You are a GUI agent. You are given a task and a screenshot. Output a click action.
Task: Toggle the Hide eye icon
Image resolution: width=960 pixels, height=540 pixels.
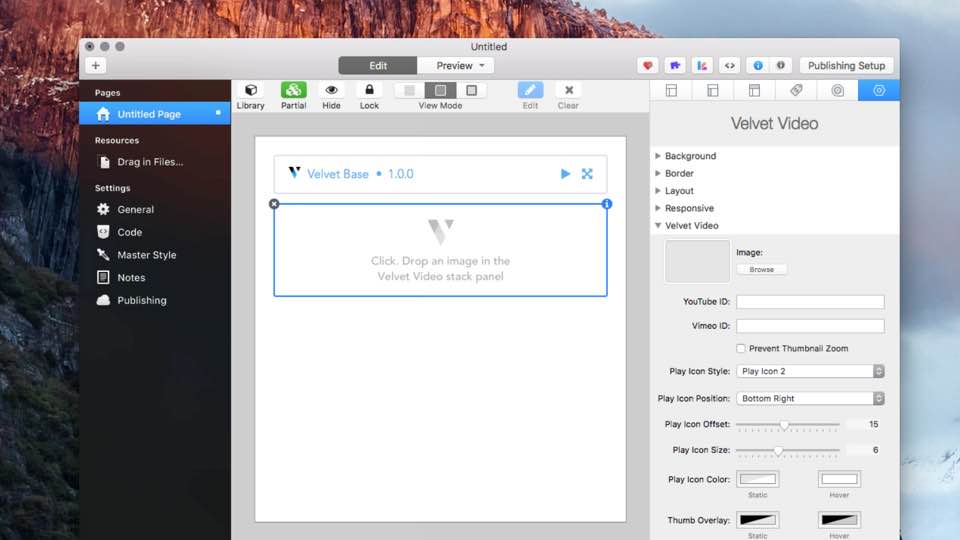point(331,91)
